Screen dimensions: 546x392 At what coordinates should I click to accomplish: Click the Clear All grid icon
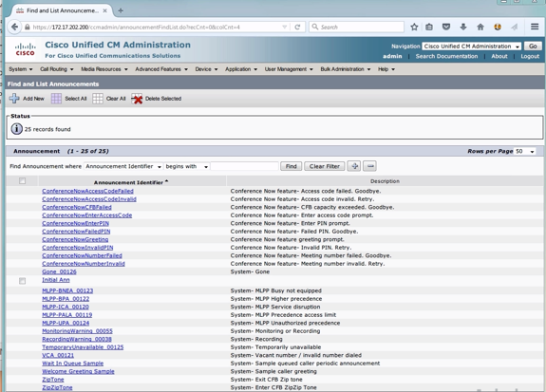(98, 99)
